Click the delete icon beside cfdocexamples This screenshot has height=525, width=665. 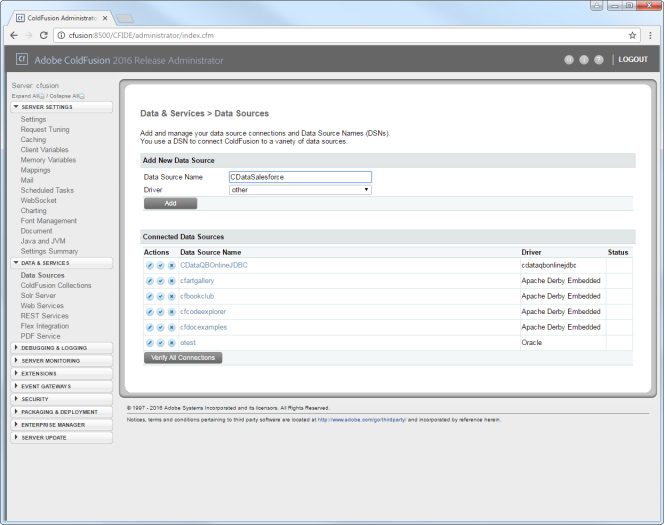172,328
